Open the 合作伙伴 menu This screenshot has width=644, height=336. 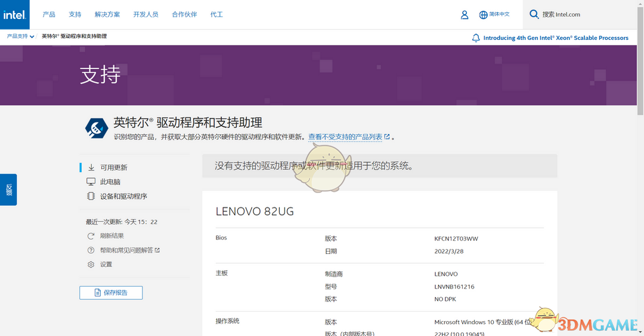(184, 14)
